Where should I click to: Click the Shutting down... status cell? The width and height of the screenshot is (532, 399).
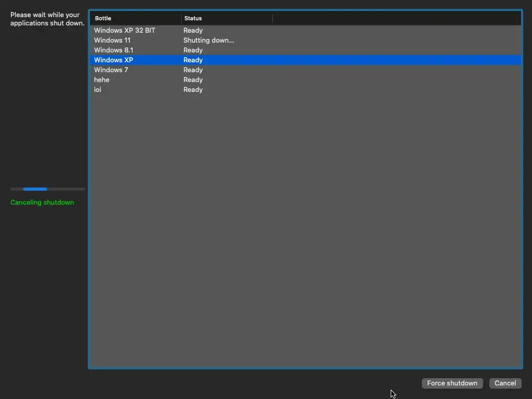(208, 40)
